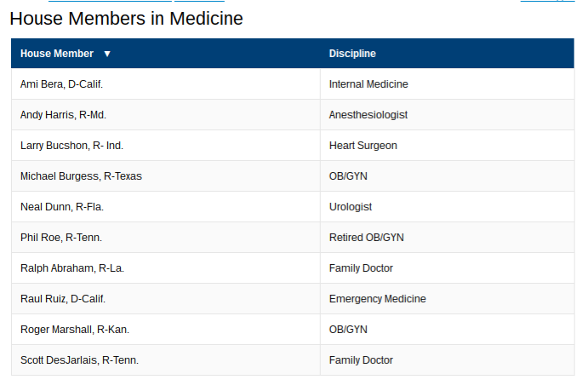Click the Internal Medicine discipline cell

tap(448, 84)
